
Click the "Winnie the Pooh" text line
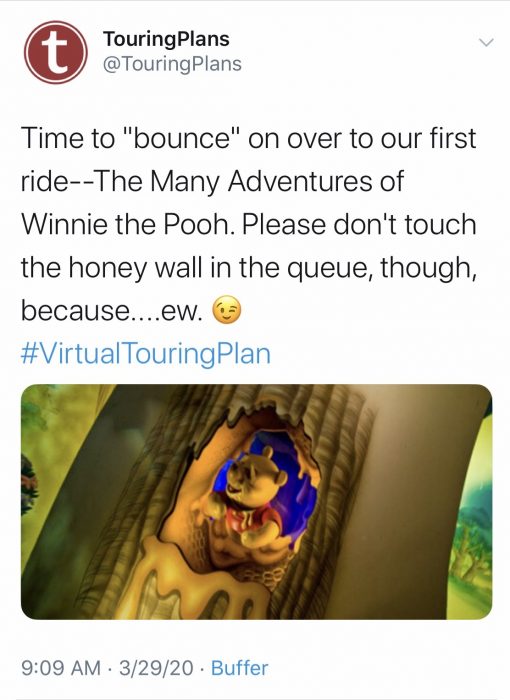127,224
